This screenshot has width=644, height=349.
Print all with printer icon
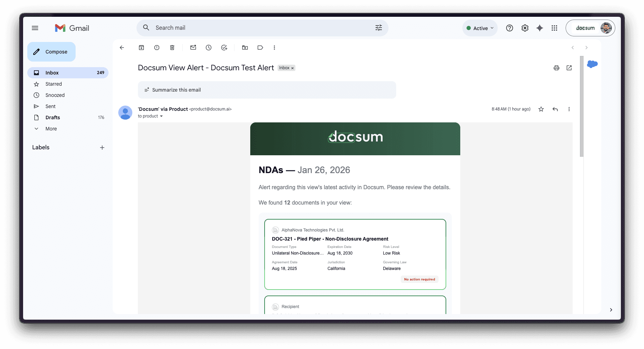tap(556, 68)
